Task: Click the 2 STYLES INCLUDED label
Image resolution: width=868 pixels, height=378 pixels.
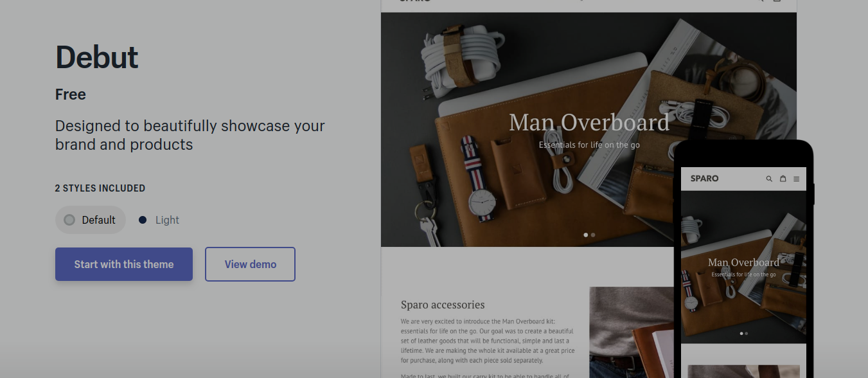Action: 100,188
